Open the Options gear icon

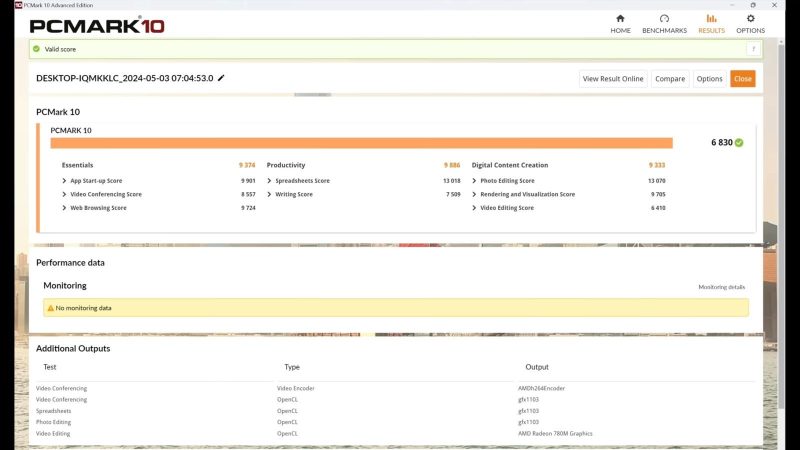750,18
